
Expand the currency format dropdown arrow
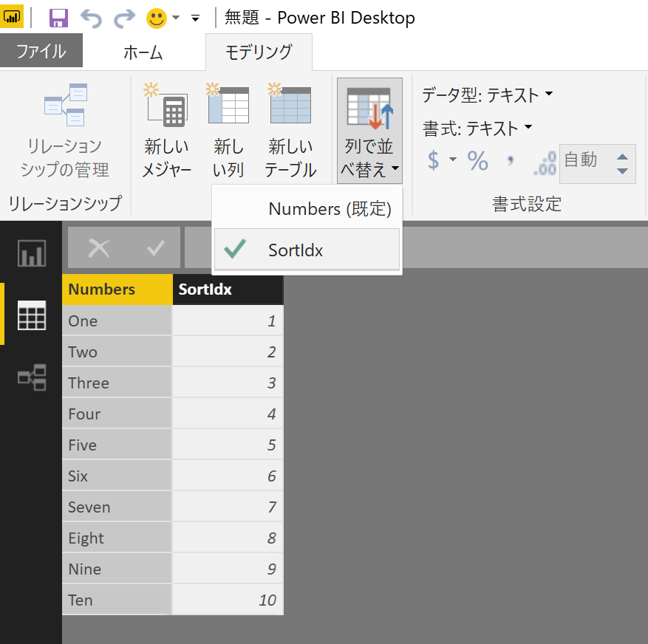[x=453, y=160]
